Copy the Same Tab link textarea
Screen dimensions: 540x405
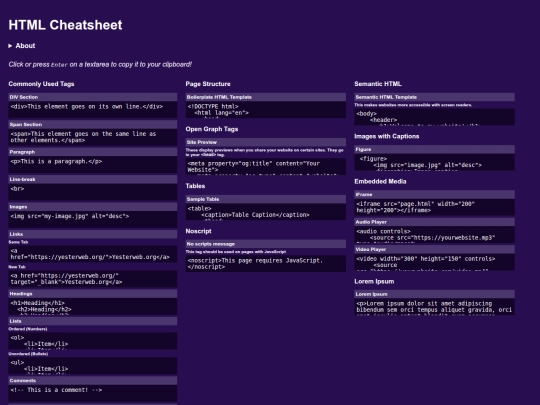click(x=93, y=254)
